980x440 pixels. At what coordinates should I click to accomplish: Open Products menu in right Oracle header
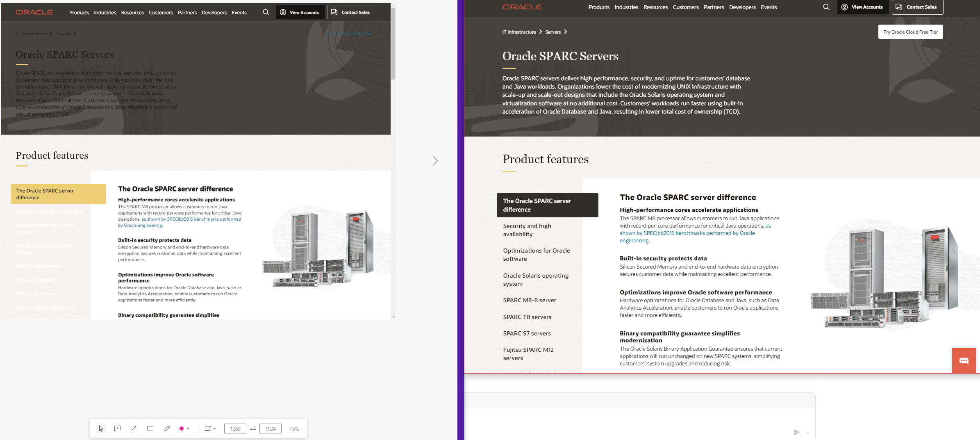pos(598,7)
